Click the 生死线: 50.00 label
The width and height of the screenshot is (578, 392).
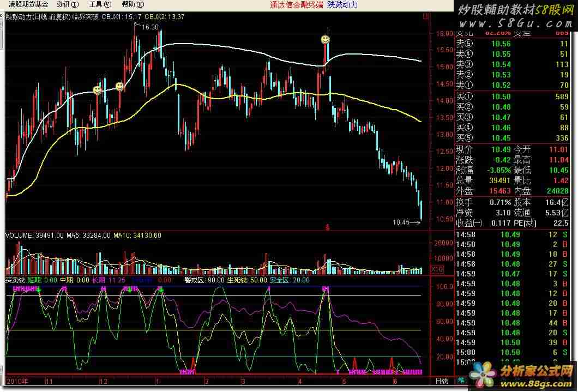point(247,280)
